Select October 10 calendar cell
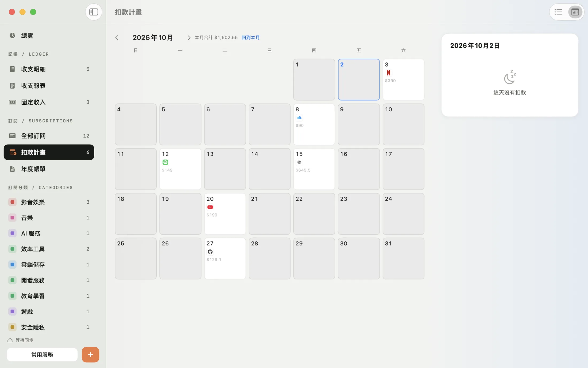 click(x=403, y=124)
